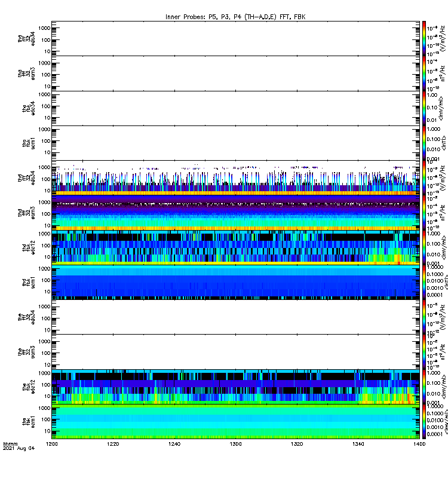
Task: Click inside the the fbk edc12 spectrogram
Action: click(x=235, y=387)
